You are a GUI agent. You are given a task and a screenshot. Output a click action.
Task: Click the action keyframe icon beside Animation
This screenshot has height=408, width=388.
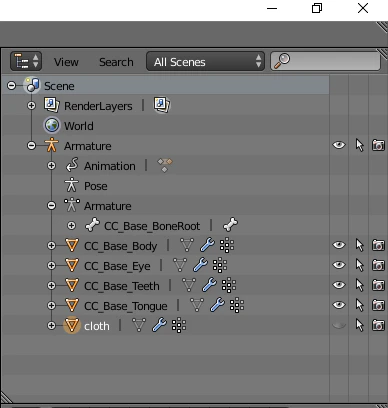coord(165,165)
